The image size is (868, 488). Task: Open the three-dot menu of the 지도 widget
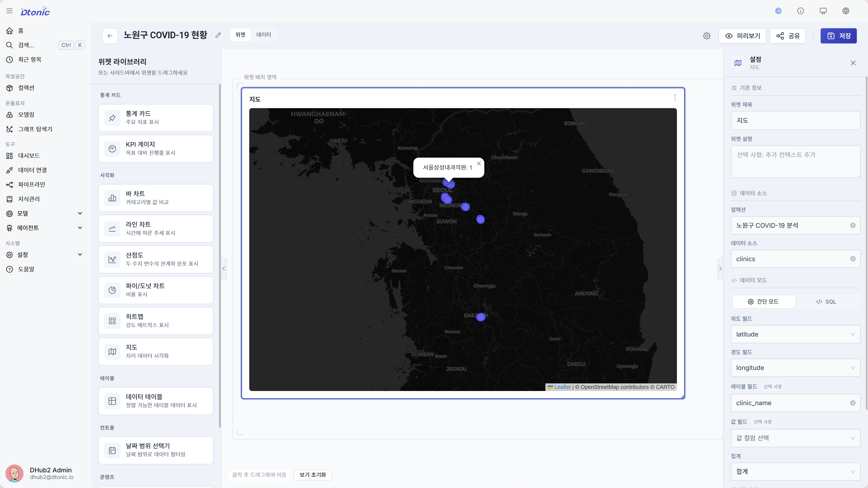point(675,97)
